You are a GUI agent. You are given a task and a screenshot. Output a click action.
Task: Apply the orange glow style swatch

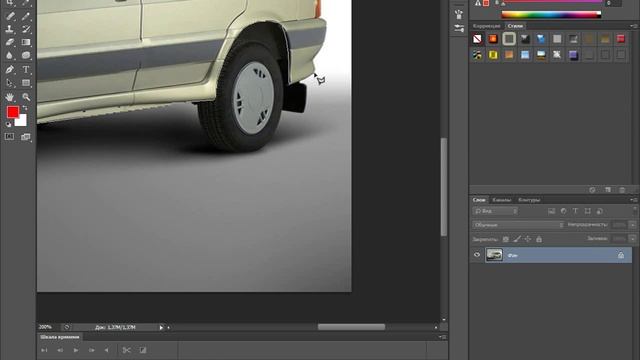(493, 39)
